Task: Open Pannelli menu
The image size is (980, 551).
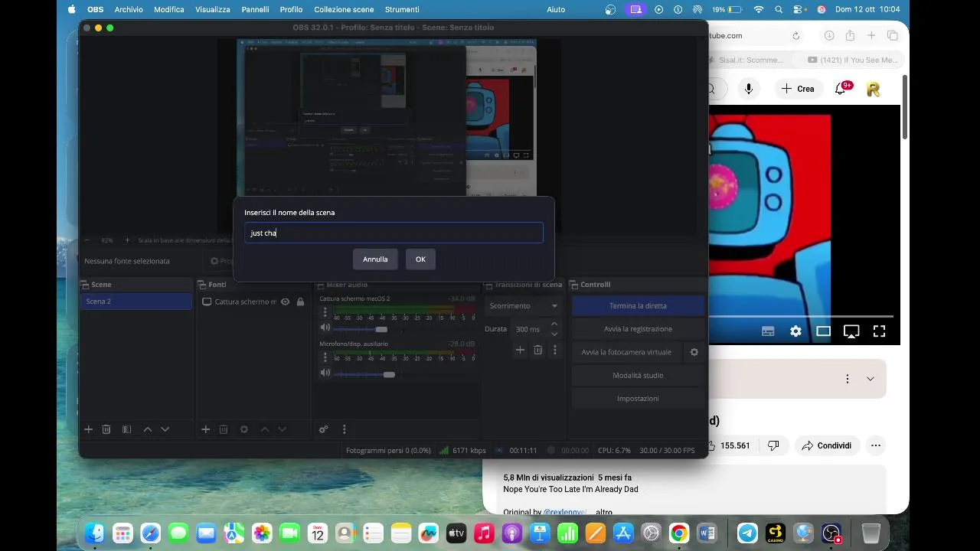Action: 255,9
